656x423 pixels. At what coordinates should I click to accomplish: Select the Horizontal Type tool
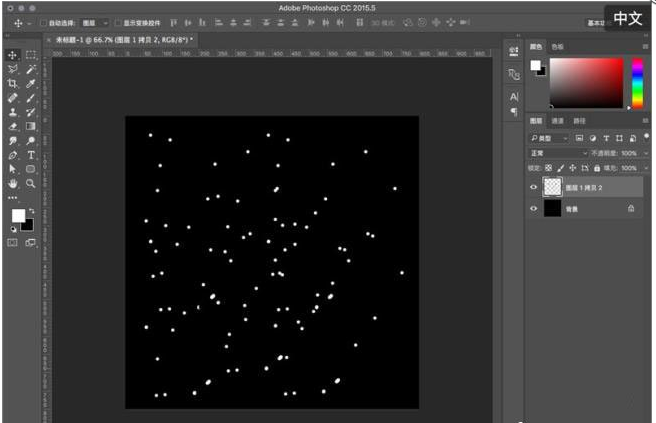point(31,156)
